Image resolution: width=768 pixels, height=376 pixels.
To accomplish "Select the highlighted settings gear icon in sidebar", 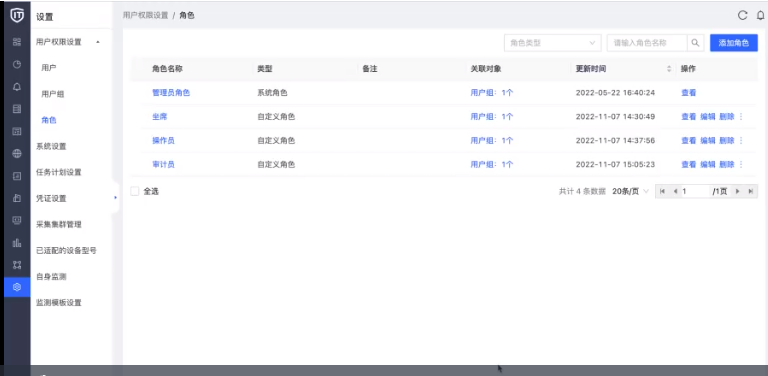I will click(17, 287).
